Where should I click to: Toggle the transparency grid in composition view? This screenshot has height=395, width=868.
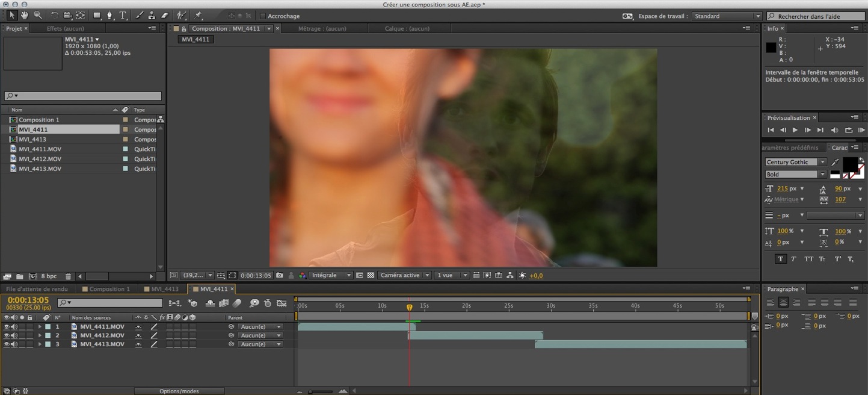pos(370,275)
